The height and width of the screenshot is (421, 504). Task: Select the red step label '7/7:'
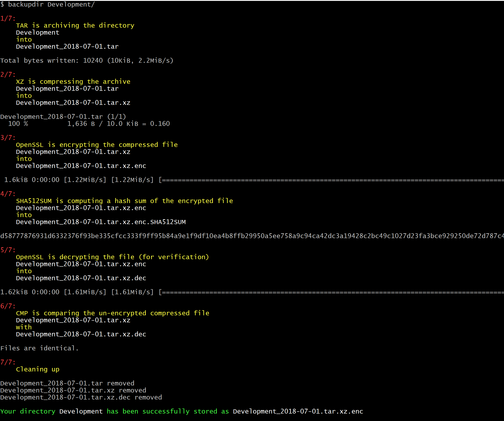(8, 362)
